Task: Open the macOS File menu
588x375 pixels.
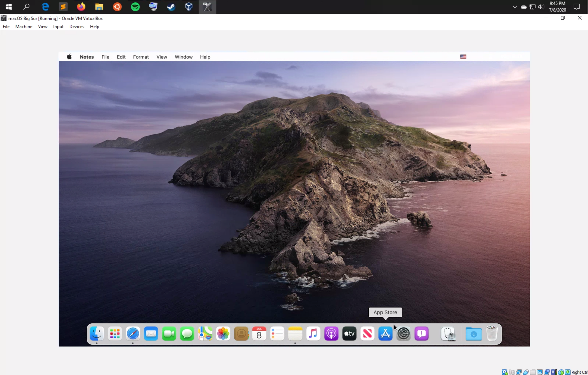Action: [105, 57]
